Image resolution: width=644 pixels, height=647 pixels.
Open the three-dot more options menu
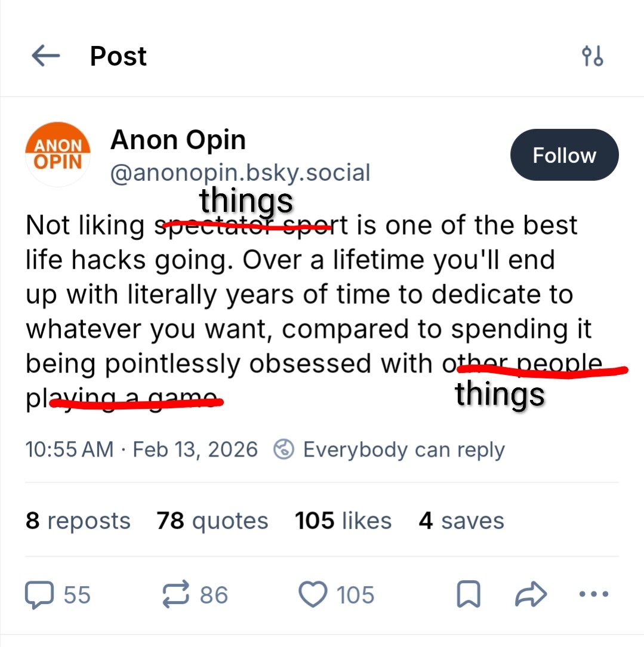tap(593, 594)
